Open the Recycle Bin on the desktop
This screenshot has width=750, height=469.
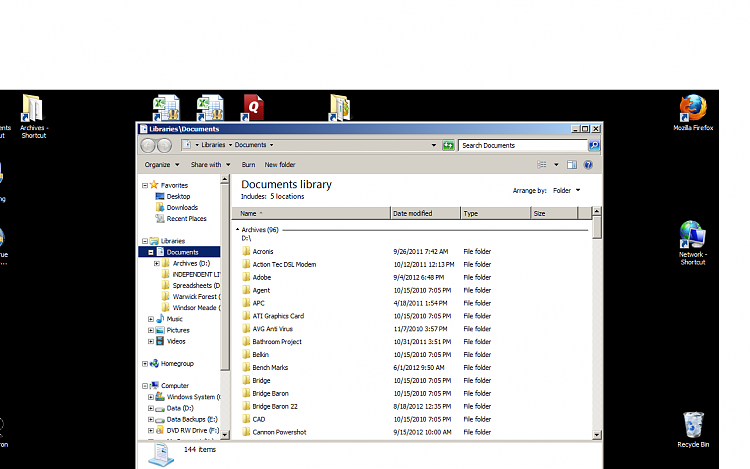tap(693, 430)
